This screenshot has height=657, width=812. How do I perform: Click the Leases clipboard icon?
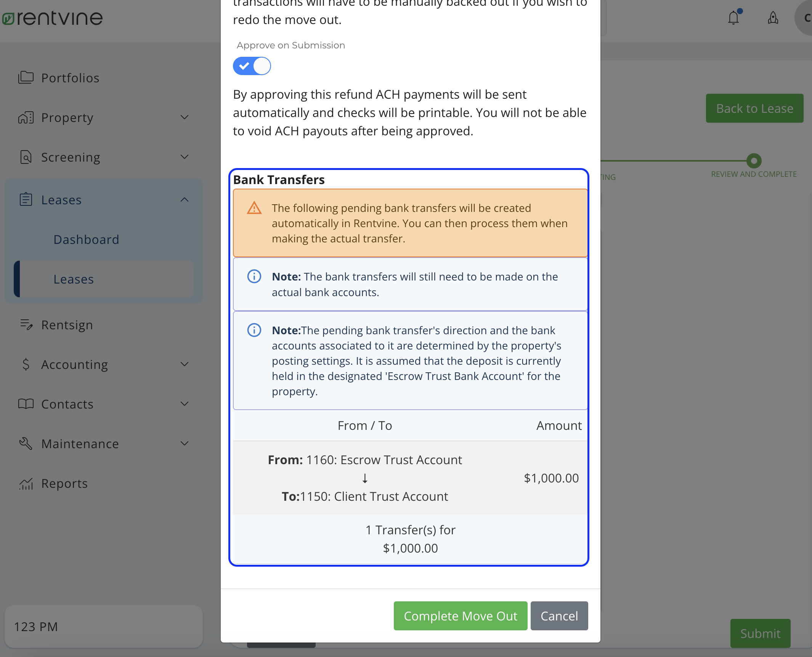coord(26,199)
